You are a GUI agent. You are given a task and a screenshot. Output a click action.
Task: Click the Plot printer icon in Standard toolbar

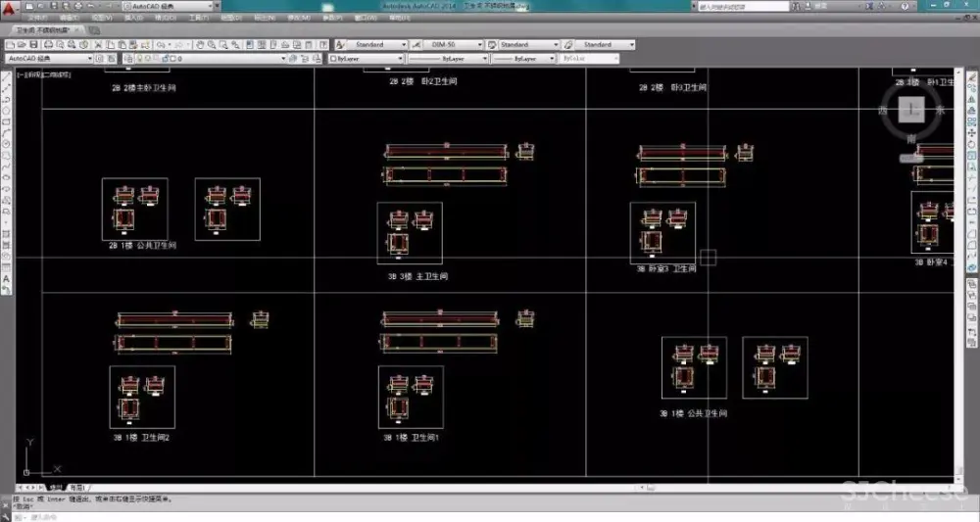pyautogui.click(x=48, y=45)
